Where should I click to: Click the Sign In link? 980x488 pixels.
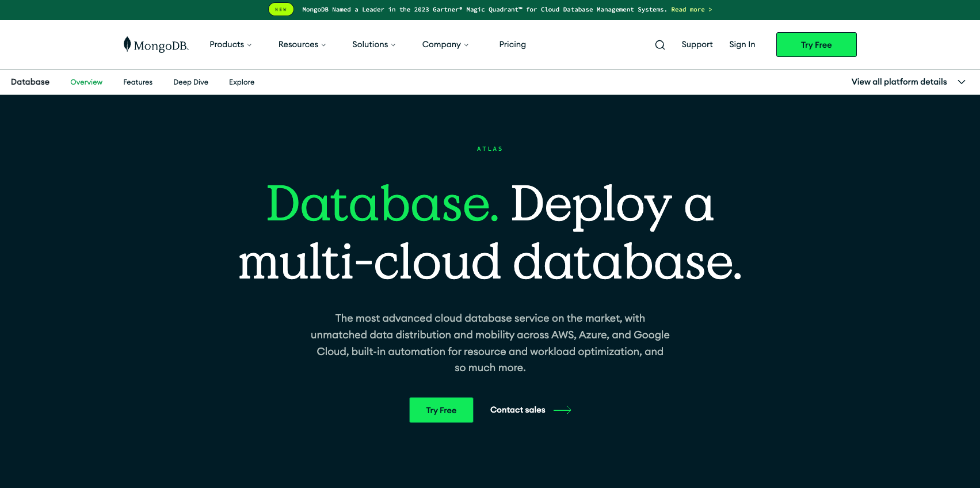742,44
